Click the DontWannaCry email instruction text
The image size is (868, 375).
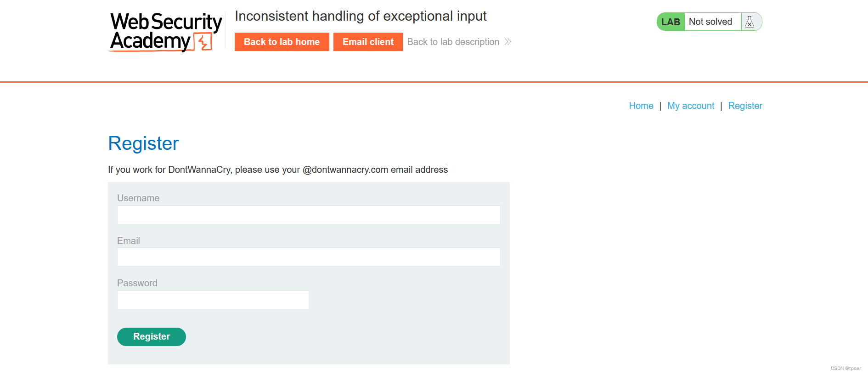(278, 170)
